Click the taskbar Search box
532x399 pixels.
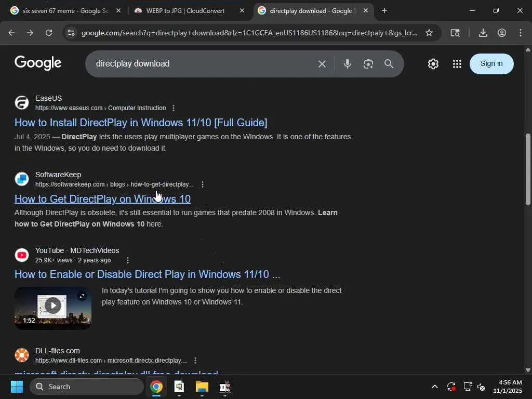coord(87,387)
